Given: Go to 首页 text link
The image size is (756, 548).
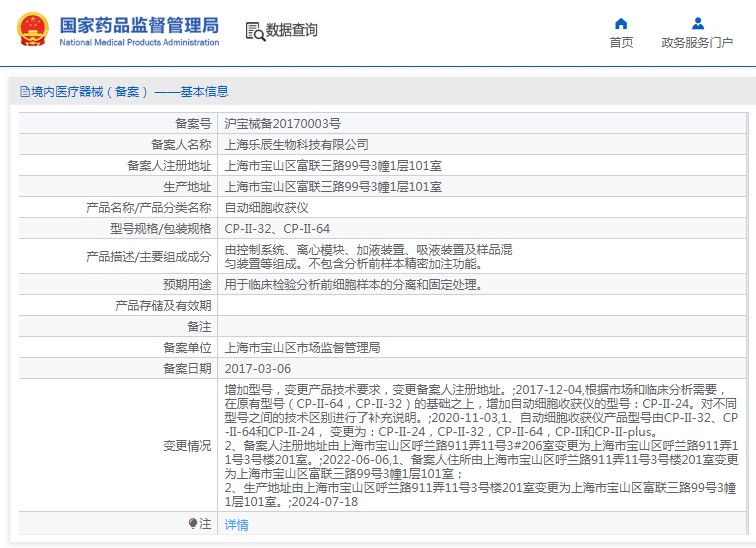Looking at the screenshot, I should (621, 42).
